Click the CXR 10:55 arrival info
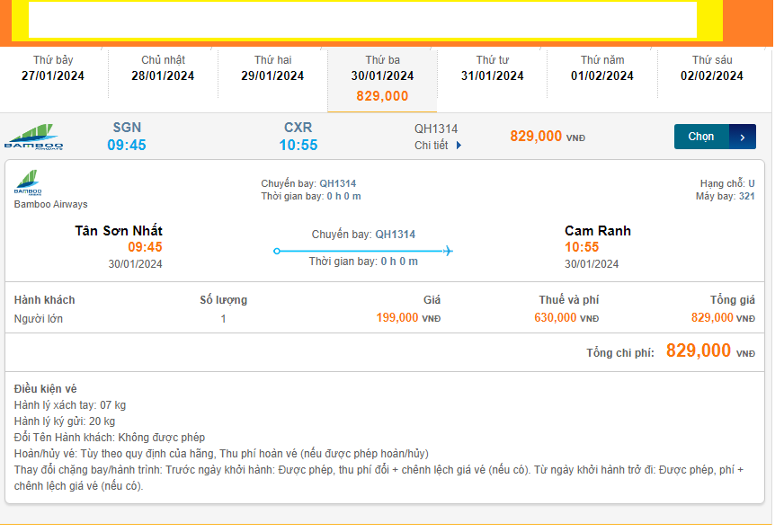This screenshot has width=775, height=532. tap(298, 137)
